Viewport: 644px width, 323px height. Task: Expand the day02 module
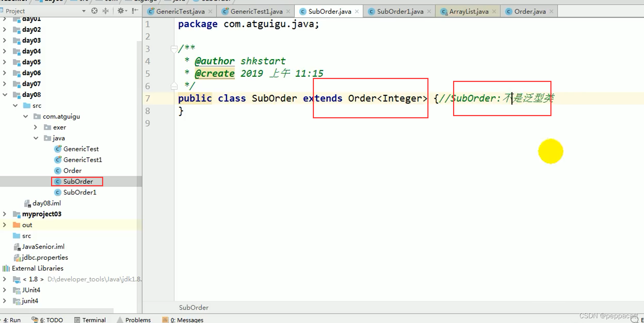tap(4, 29)
